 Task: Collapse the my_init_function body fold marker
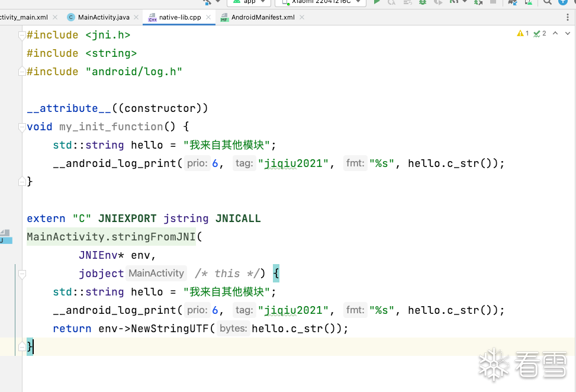point(22,127)
